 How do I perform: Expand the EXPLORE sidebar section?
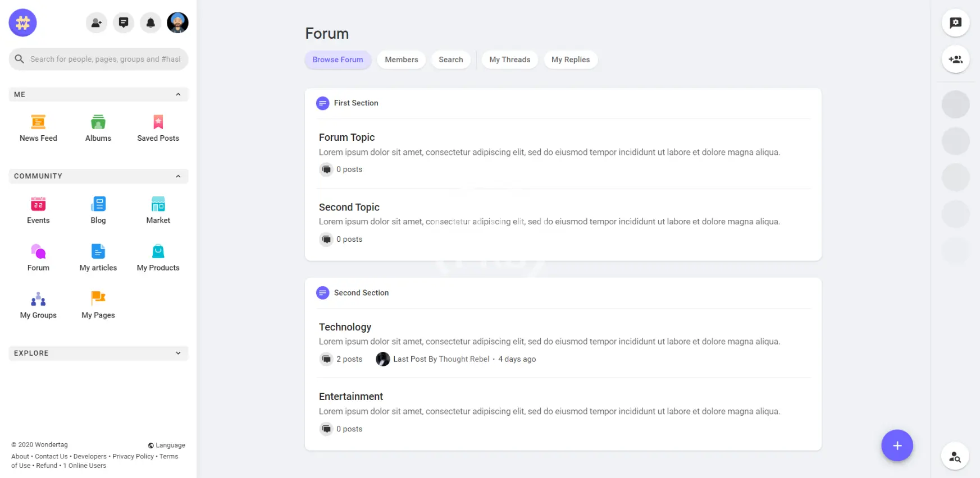coord(178,353)
